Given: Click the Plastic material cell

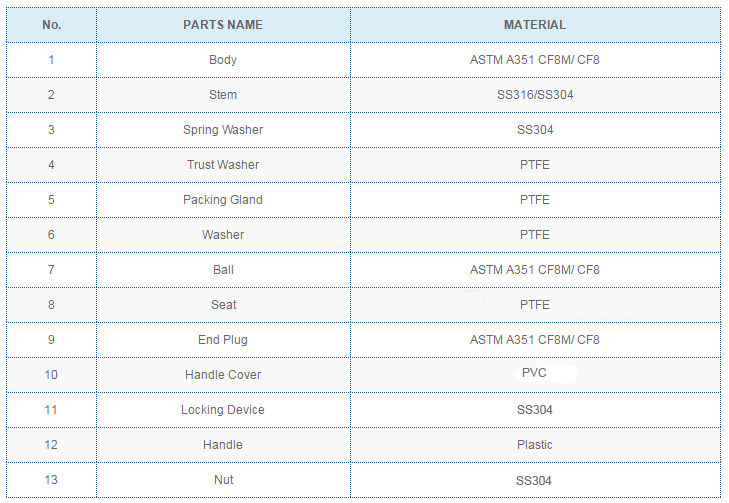Looking at the screenshot, I should pos(534,445).
